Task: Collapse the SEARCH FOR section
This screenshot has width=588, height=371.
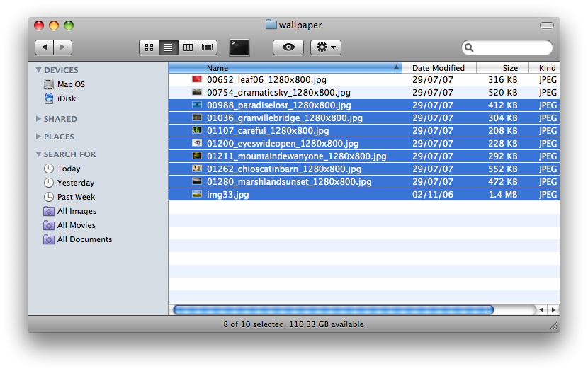Action: pos(38,154)
